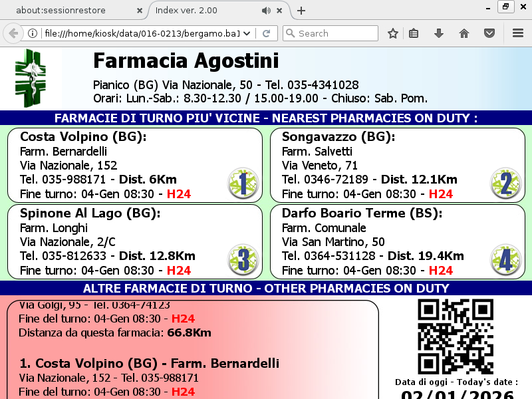The width and height of the screenshot is (532, 399).
Task: Click number 3 badge for Spinone Al Lago
Action: point(243,259)
